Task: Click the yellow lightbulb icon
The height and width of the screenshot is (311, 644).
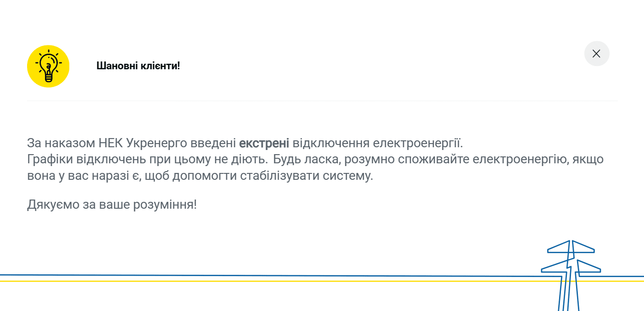Action: pos(48,66)
